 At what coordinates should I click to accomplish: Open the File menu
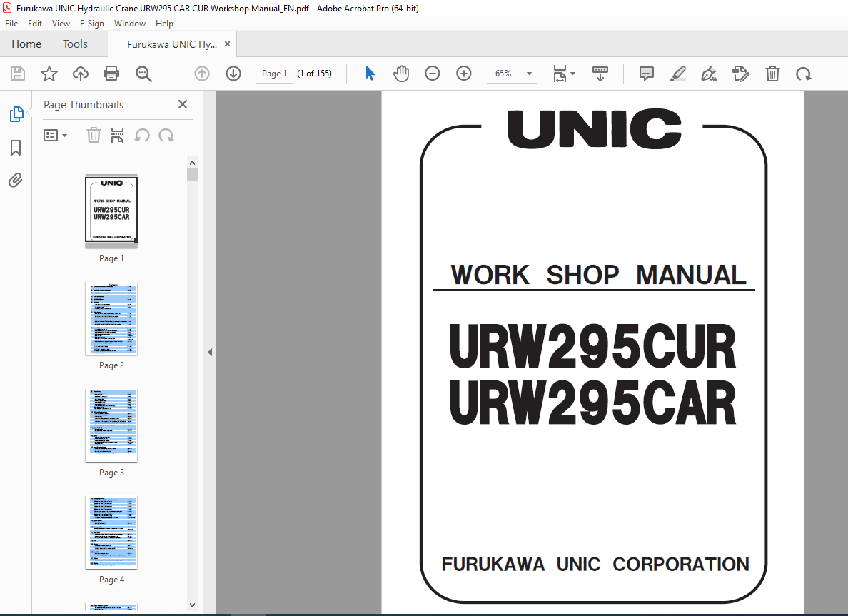[11, 24]
